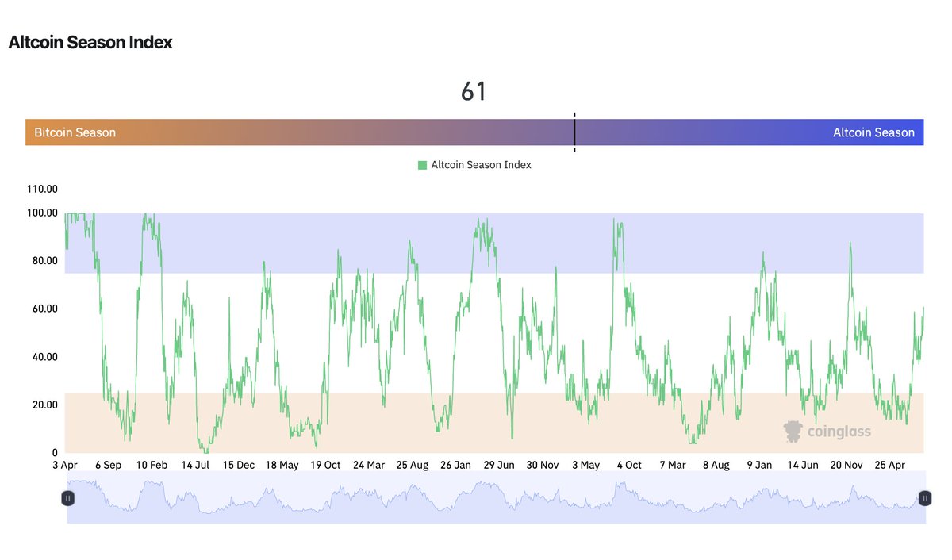Viewport: 952px width, 560px height.
Task: Click the 25 Apr date label
Action: pyautogui.click(x=889, y=466)
